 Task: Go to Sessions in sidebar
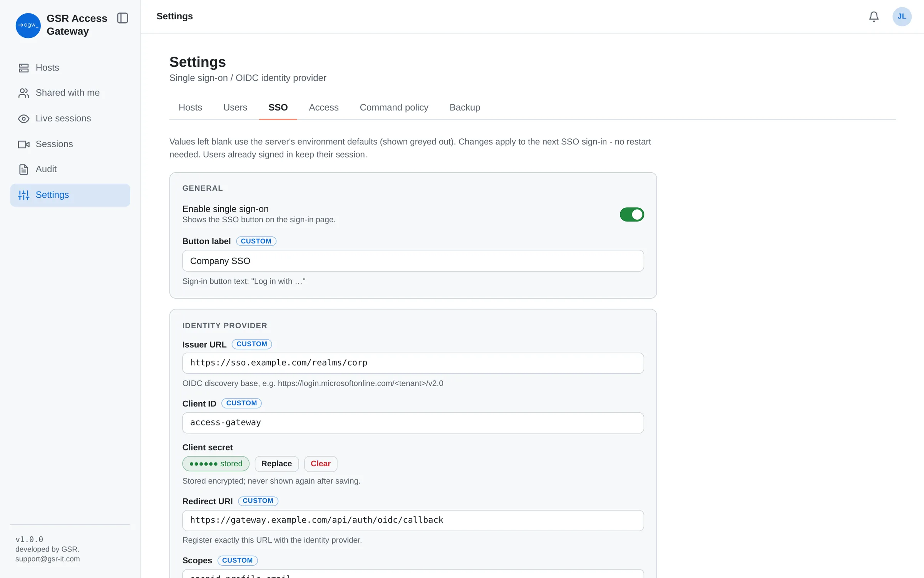click(x=70, y=144)
